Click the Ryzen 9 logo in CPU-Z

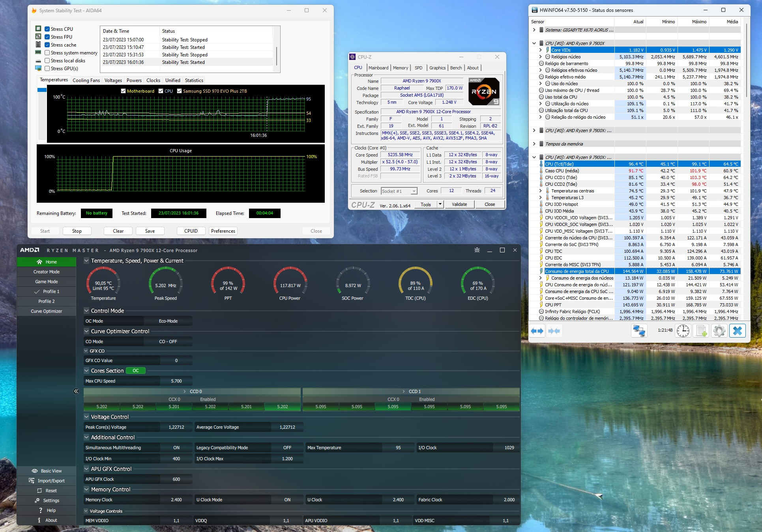[484, 91]
